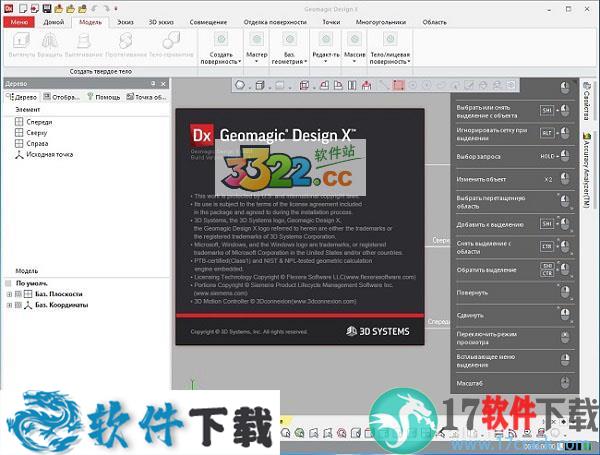Switch to the Домой ribbon tab
600x455 pixels.
(x=53, y=22)
